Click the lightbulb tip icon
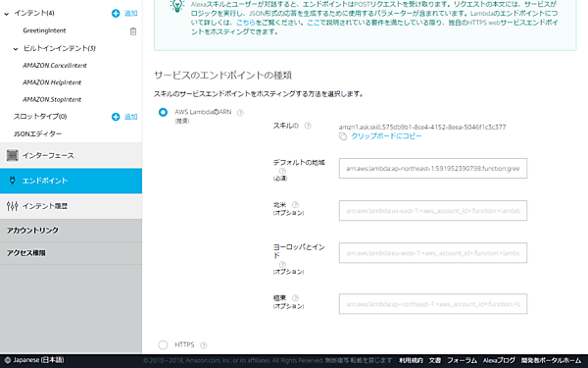This screenshot has height=368, width=588. [x=177, y=6]
